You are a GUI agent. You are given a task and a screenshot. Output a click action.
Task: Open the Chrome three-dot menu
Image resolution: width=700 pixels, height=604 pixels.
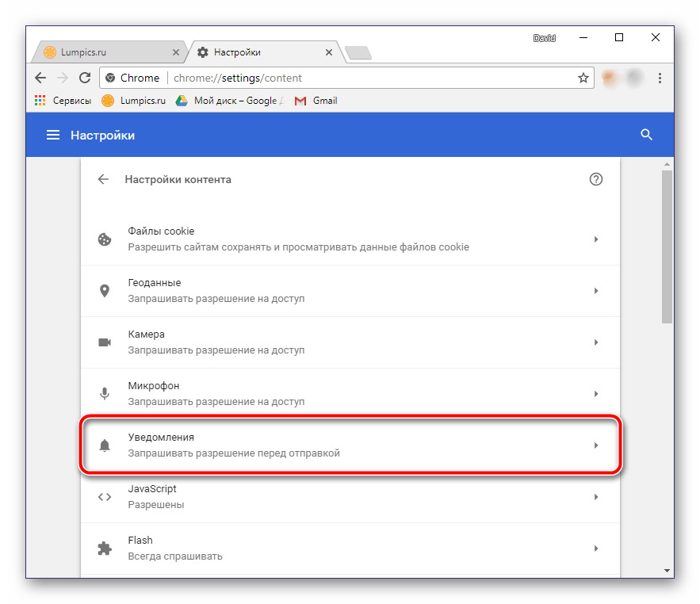click(x=660, y=78)
